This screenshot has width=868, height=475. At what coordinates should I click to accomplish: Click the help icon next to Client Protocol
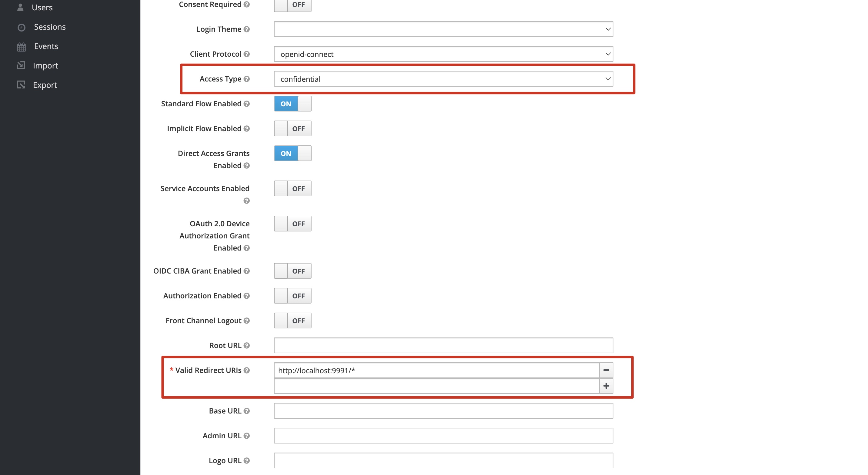pos(246,54)
